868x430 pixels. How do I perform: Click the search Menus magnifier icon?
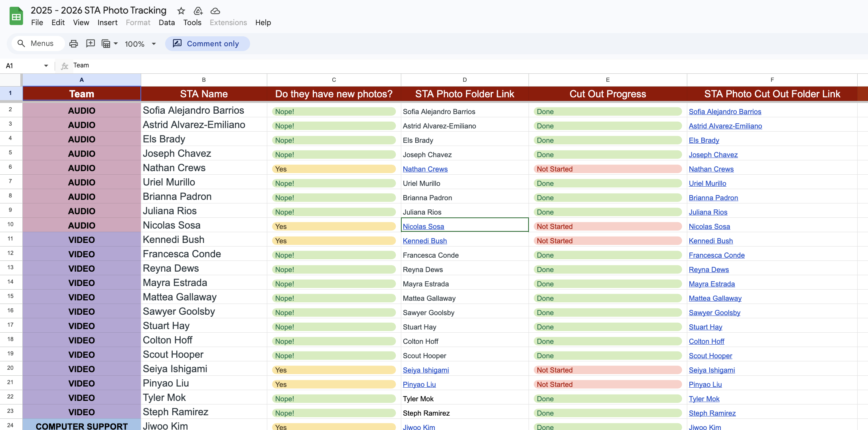[x=22, y=43]
